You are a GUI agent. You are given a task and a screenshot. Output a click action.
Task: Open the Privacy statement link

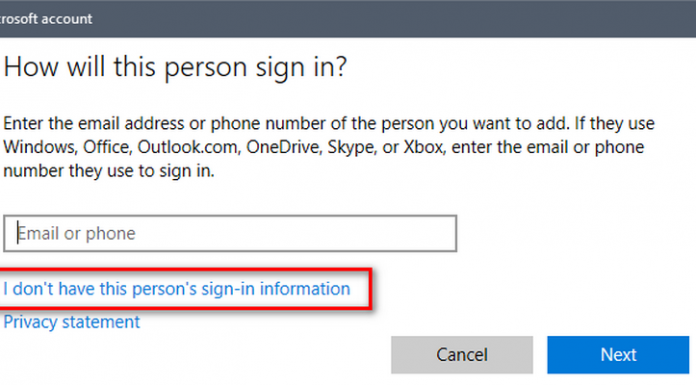71,321
